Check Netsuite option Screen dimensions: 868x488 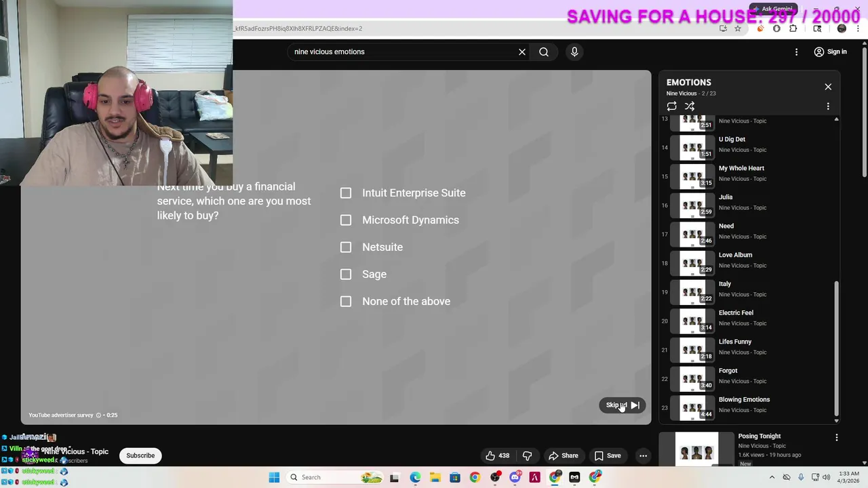(346, 247)
